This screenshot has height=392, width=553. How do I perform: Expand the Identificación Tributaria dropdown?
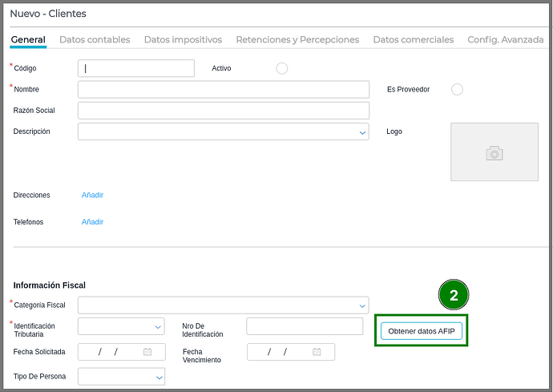click(158, 327)
